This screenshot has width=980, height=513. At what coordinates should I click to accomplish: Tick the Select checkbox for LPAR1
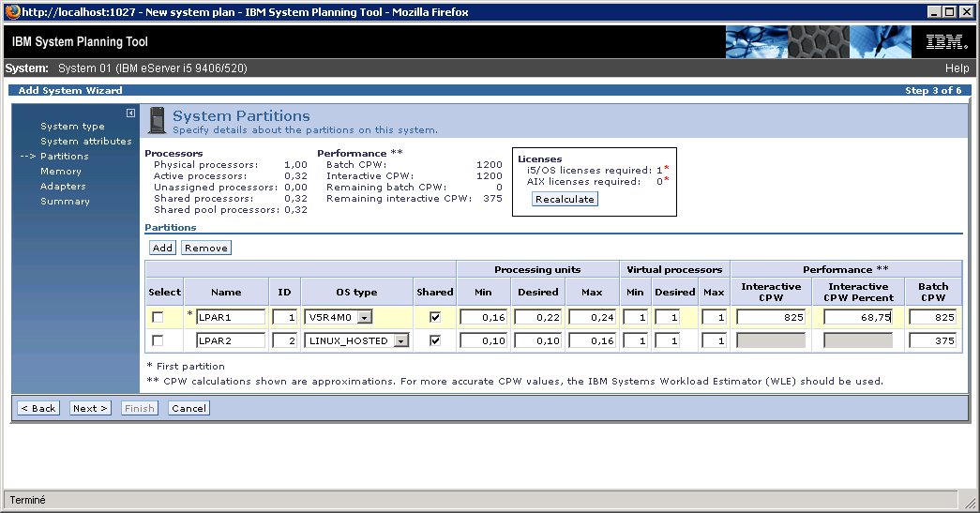pos(158,317)
